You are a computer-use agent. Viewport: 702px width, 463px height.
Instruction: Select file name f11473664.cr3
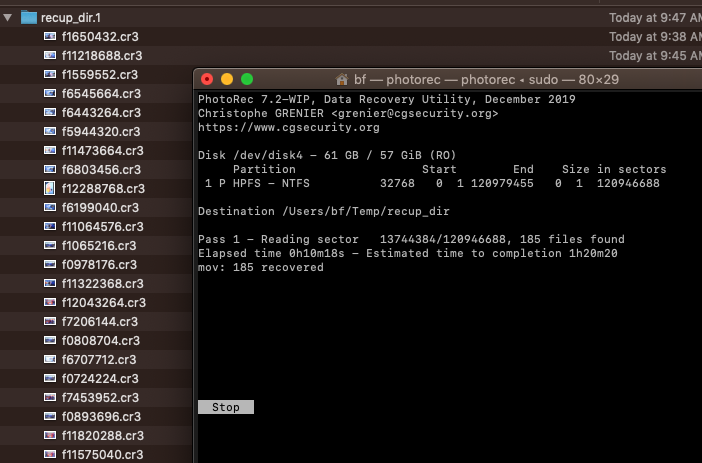tap(103, 151)
